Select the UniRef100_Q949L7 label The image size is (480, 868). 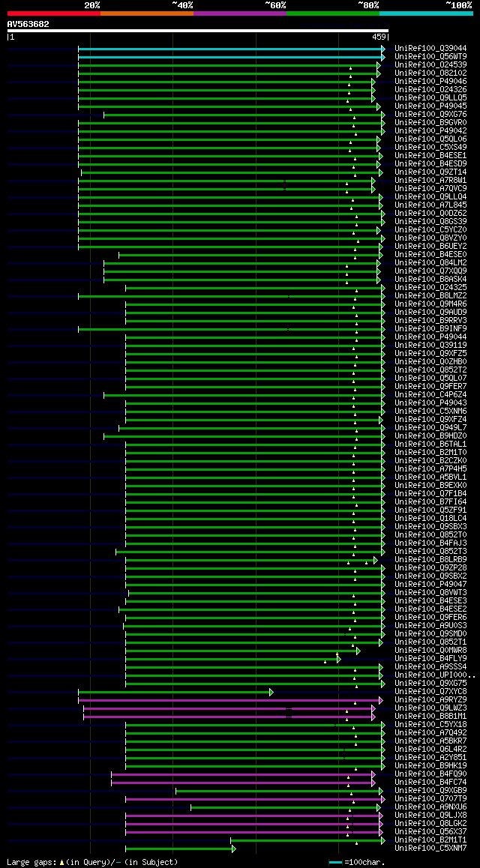pos(430,428)
